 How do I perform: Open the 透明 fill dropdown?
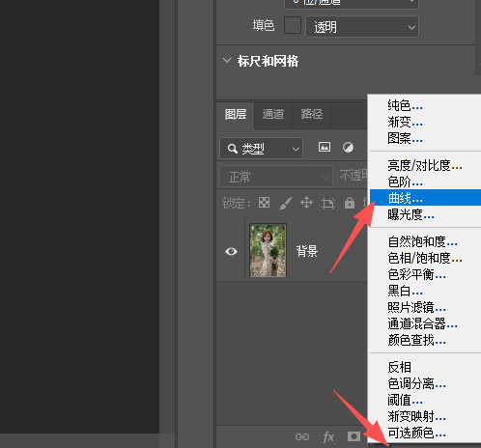pos(362,27)
